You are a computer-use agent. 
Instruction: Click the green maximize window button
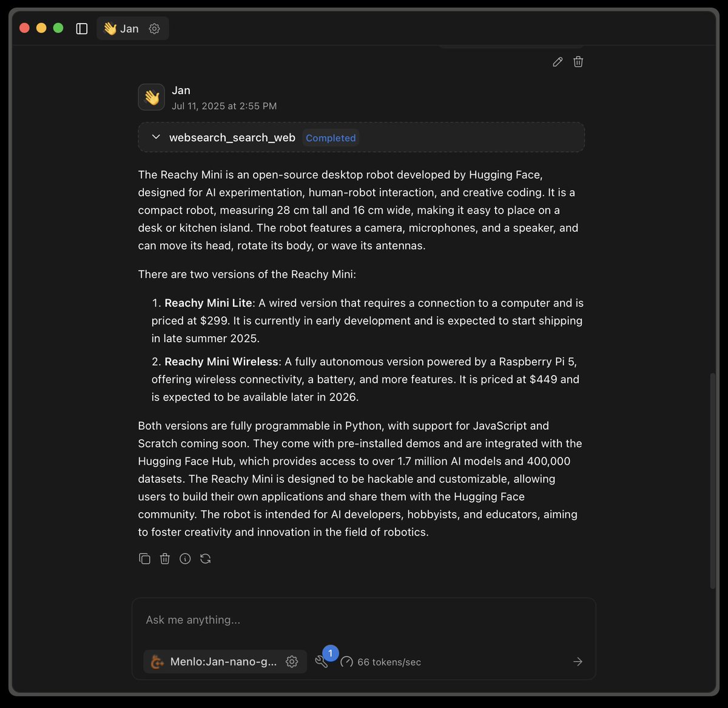58,28
